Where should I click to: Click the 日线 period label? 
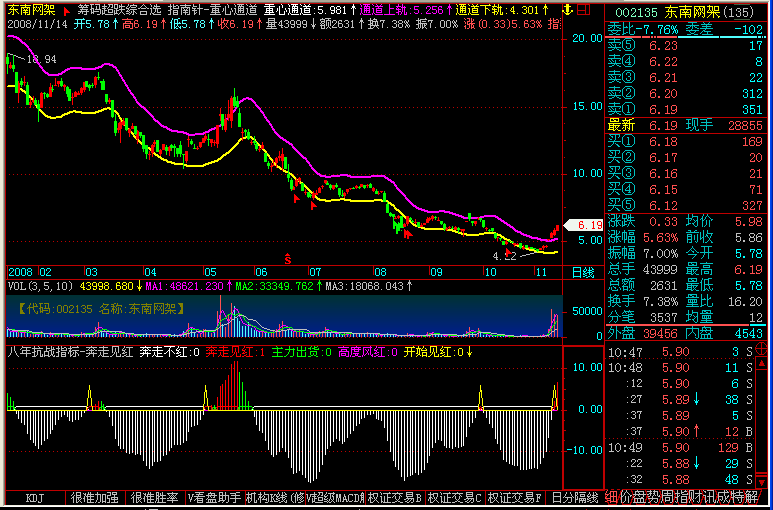tap(583, 272)
